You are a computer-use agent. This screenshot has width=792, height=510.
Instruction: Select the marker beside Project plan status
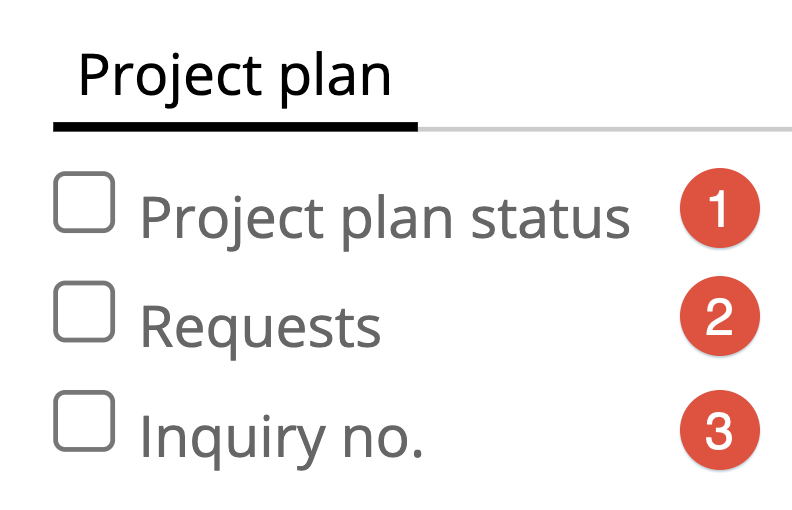719,210
